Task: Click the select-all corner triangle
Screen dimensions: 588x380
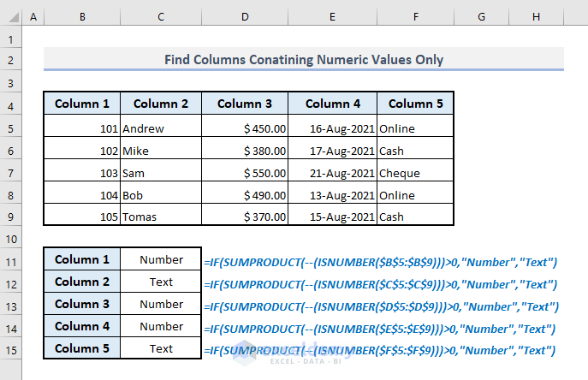Action: click(x=11, y=16)
